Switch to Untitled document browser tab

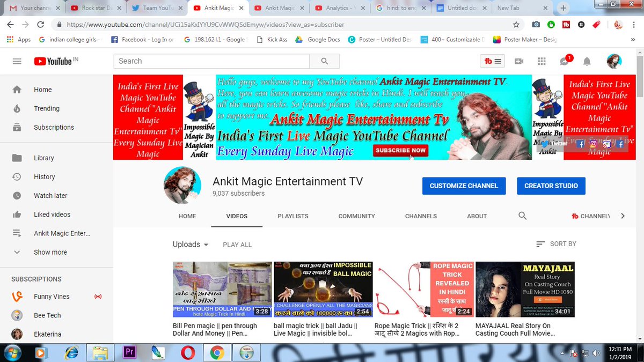[463, 8]
